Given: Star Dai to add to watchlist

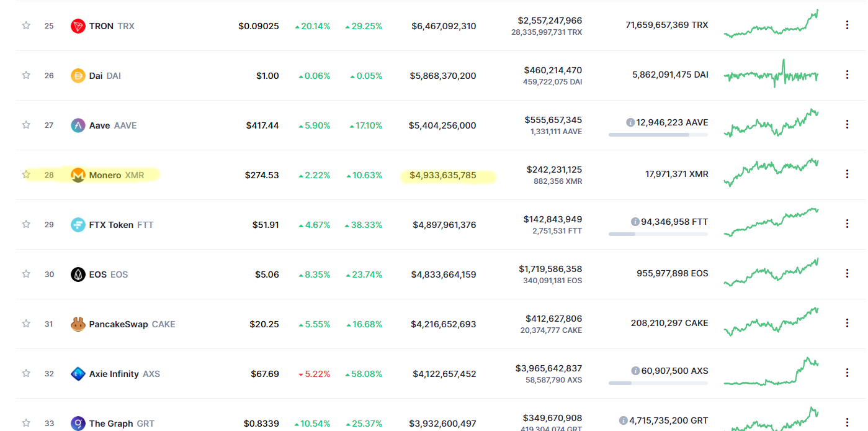Looking at the screenshot, I should pyautogui.click(x=26, y=75).
